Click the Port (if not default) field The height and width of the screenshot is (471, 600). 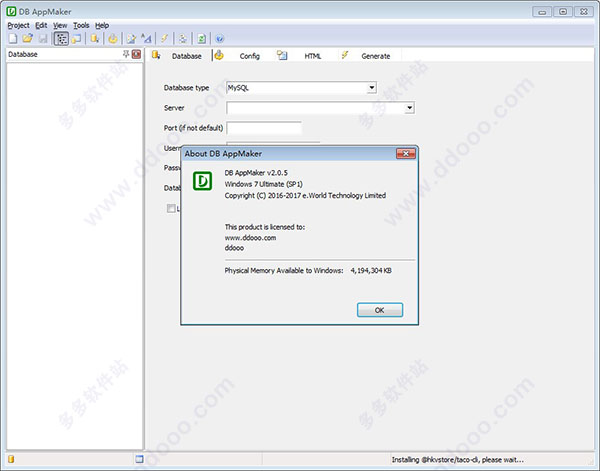(x=264, y=128)
